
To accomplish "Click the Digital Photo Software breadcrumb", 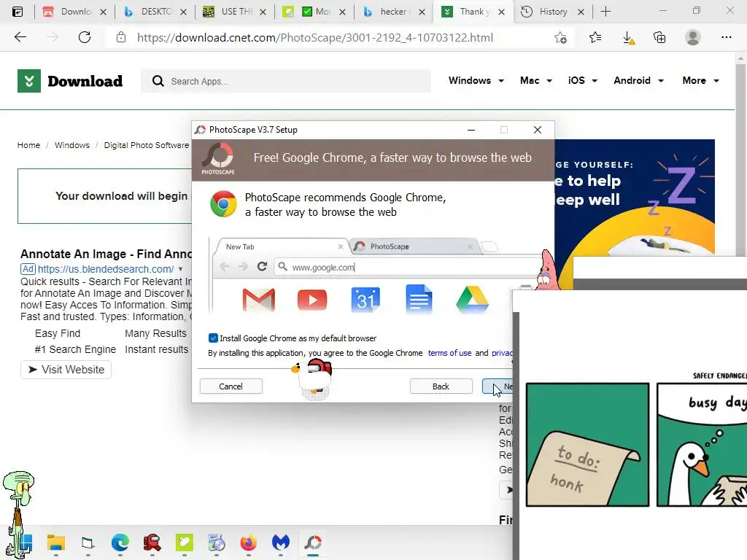I will tap(147, 145).
